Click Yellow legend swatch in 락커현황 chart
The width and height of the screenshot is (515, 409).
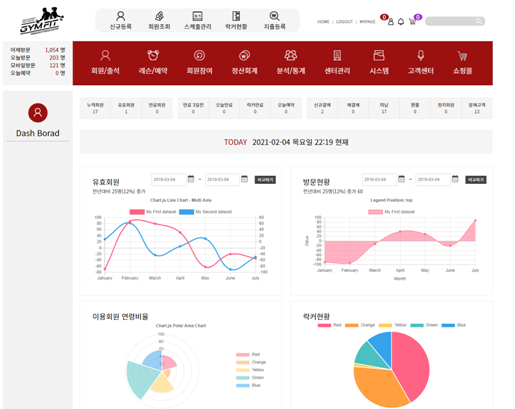[x=385, y=325]
